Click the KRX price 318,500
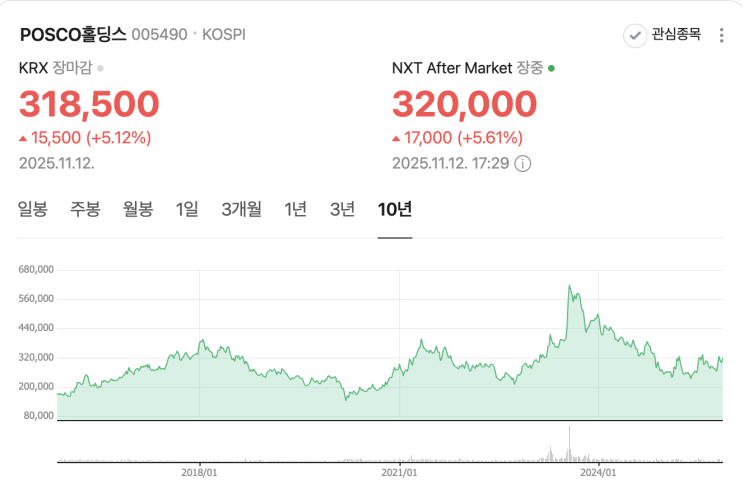 click(x=89, y=104)
